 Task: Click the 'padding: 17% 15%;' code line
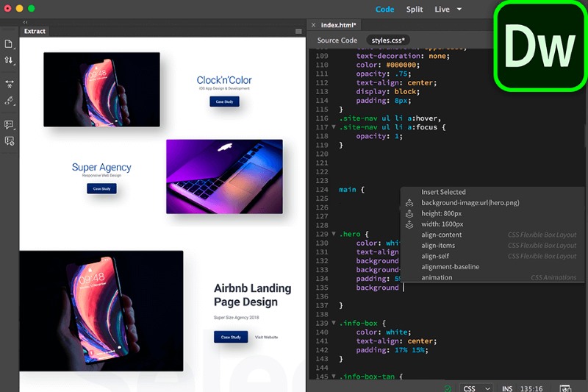(x=392, y=350)
